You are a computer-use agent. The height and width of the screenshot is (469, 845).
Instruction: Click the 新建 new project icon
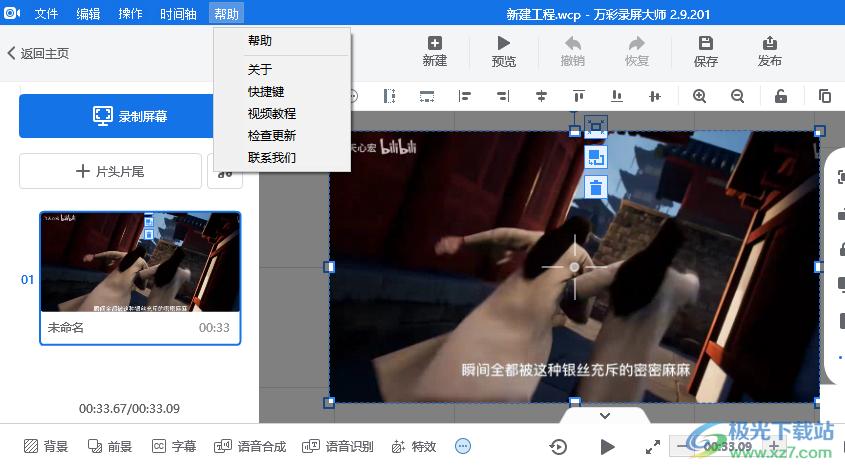(x=434, y=51)
